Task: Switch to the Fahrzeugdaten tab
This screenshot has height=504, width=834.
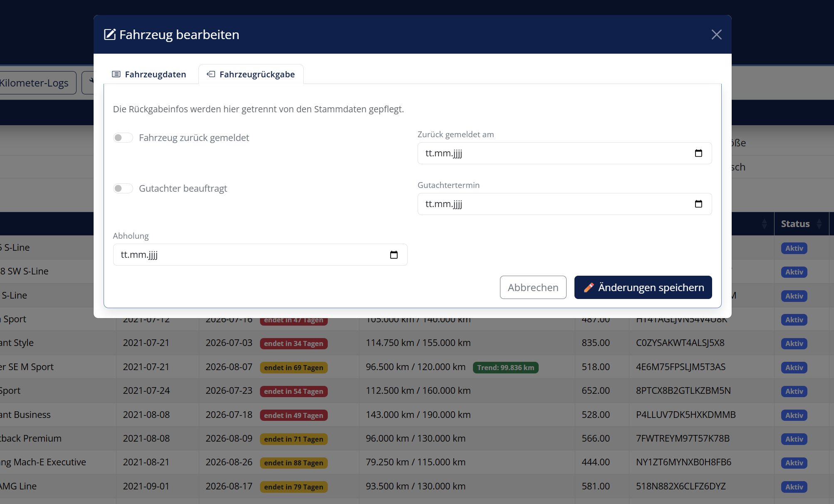Action: [x=149, y=74]
